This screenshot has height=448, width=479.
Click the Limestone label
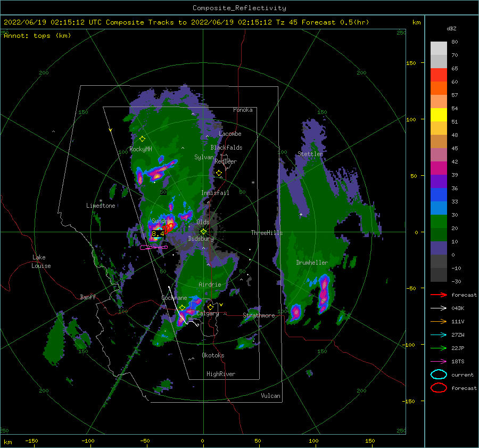[101, 206]
